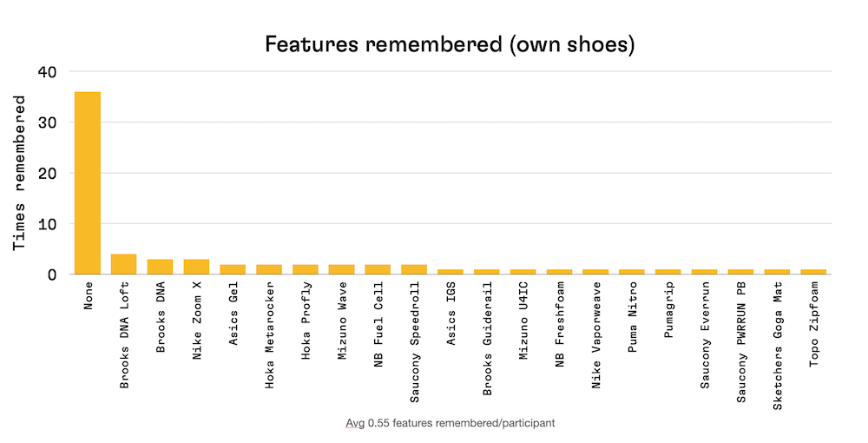Select the Sketchers Goga Mat label
The width and height of the screenshot is (868, 443).
coord(778,346)
